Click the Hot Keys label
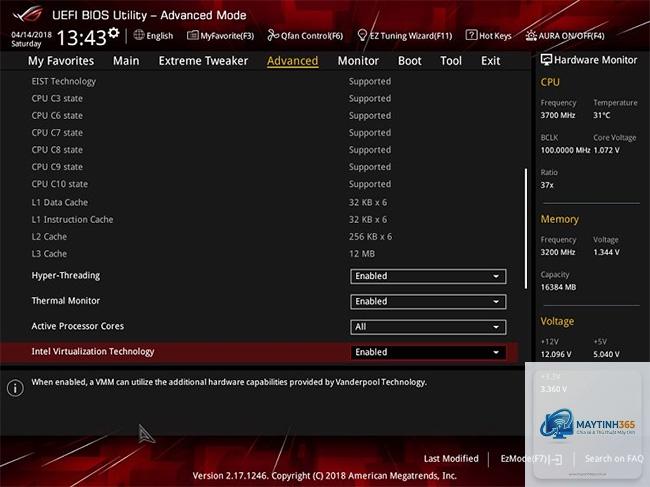 [x=495, y=36]
